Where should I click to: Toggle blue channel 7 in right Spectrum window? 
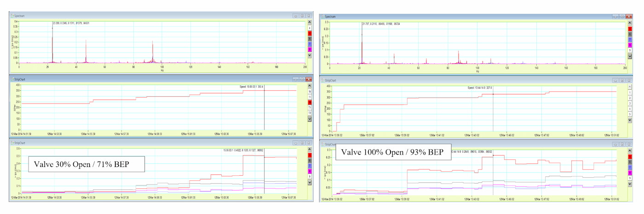coord(630,39)
